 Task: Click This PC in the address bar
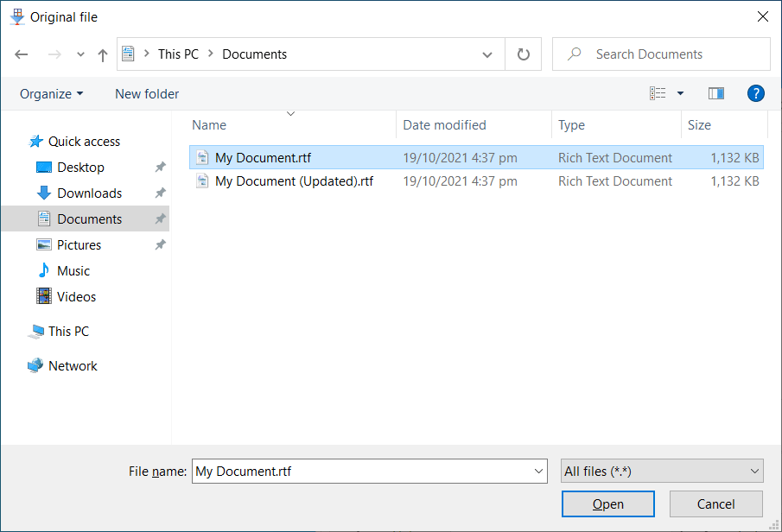pos(178,54)
